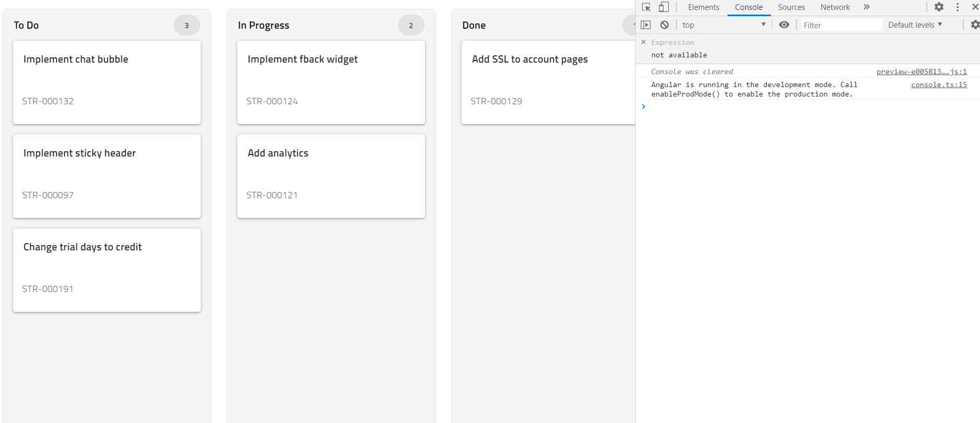Viewport: 980px width, 423px height.
Task: Select the Console tab
Action: coord(749,7)
